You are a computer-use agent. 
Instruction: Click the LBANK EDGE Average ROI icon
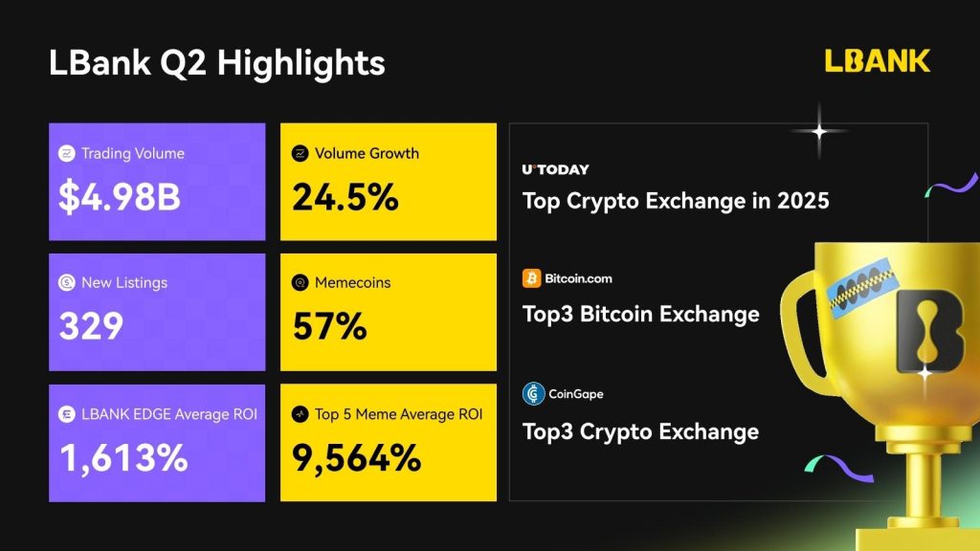[67, 414]
